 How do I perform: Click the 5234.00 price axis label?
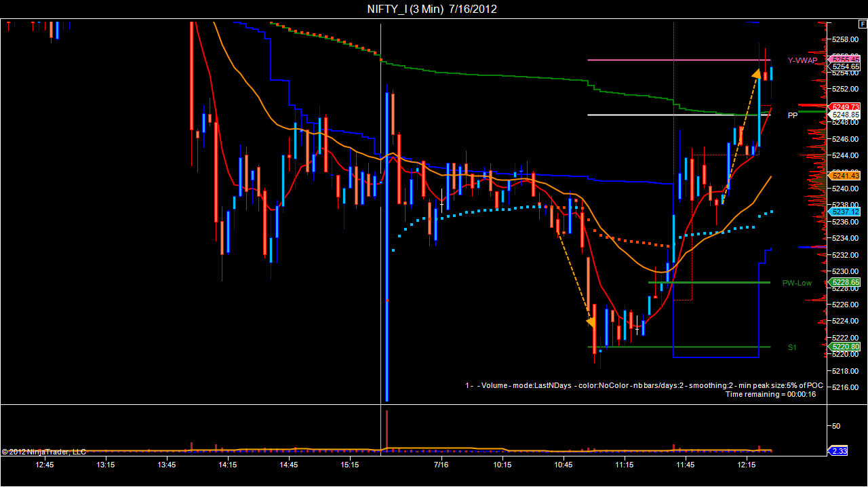846,238
